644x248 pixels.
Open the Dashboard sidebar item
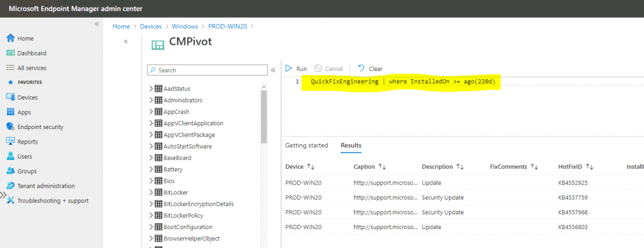coord(26,53)
